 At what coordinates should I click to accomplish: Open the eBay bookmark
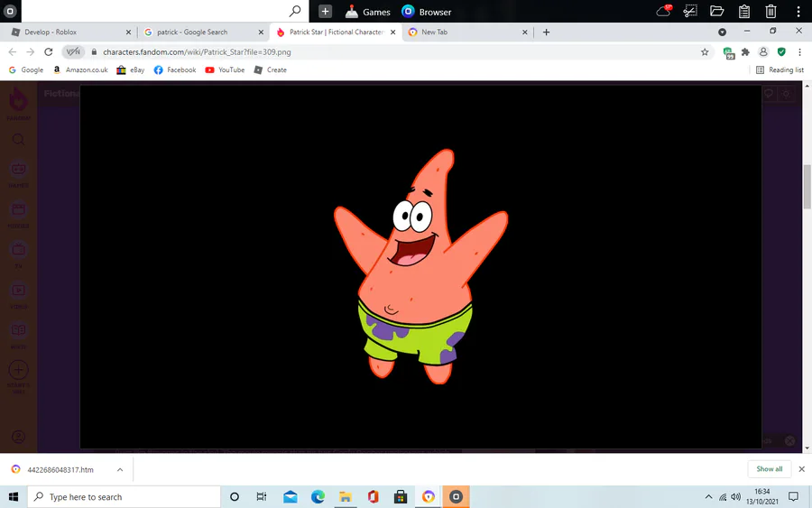[131, 69]
